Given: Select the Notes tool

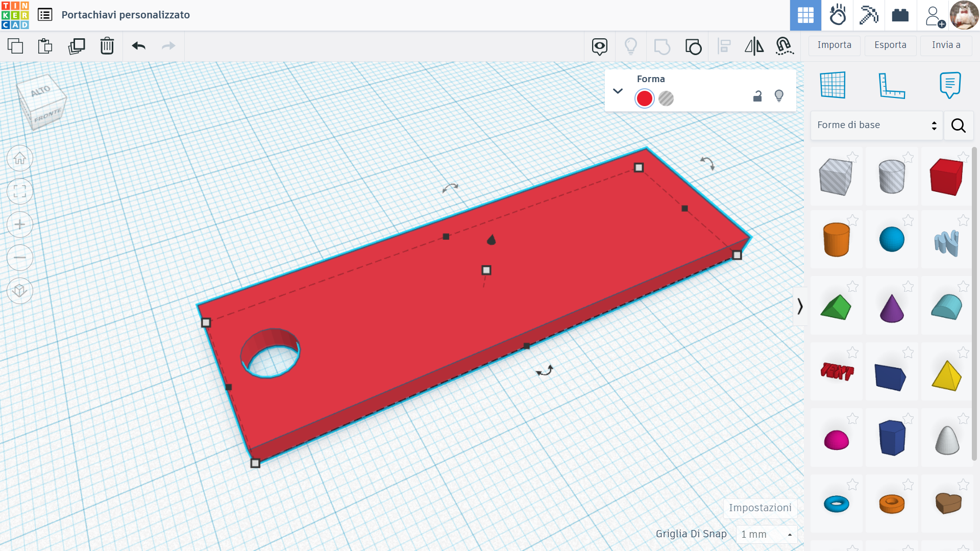Looking at the screenshot, I should [950, 85].
